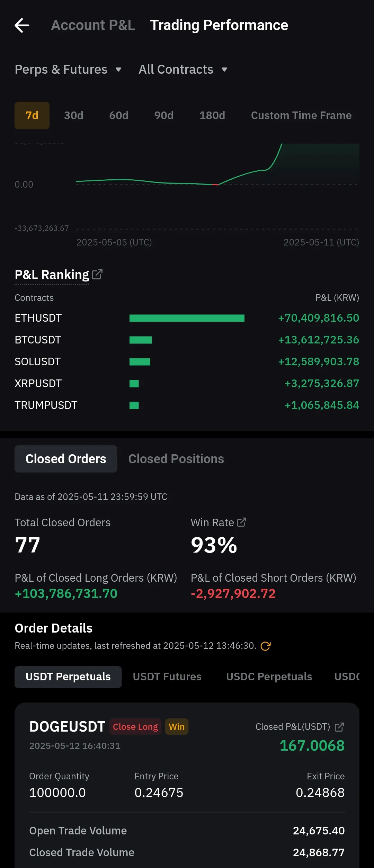Choose the 90d time range
This screenshot has height=868, width=374.
point(164,115)
